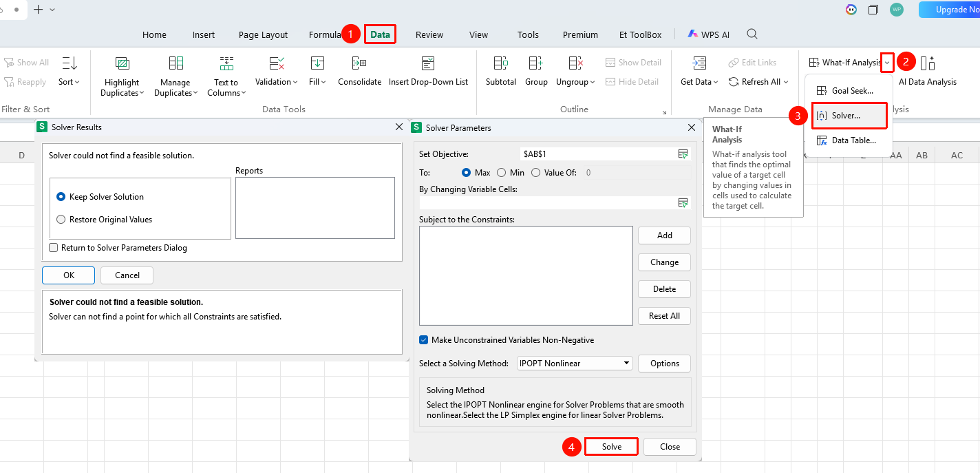980x473 pixels.
Task: Click the Ungroup icon
Action: click(x=576, y=63)
